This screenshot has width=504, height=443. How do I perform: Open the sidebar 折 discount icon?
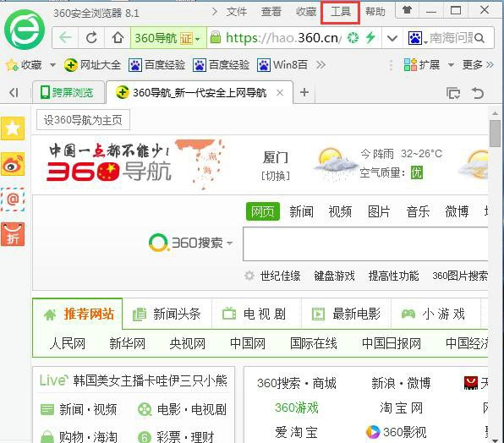[x=13, y=234]
